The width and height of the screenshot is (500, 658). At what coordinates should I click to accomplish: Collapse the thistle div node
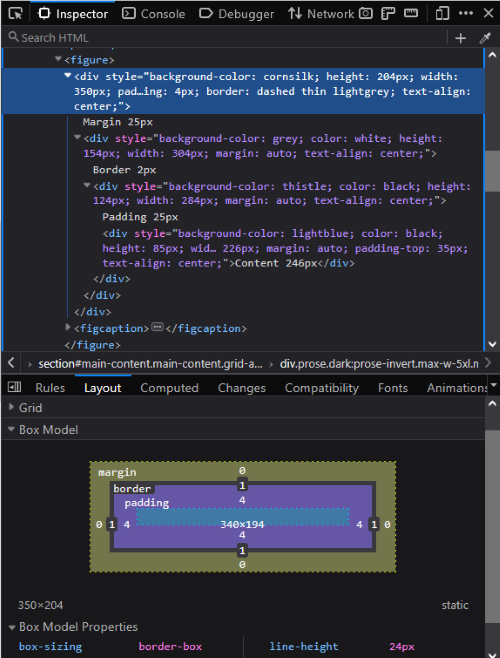[87, 185]
